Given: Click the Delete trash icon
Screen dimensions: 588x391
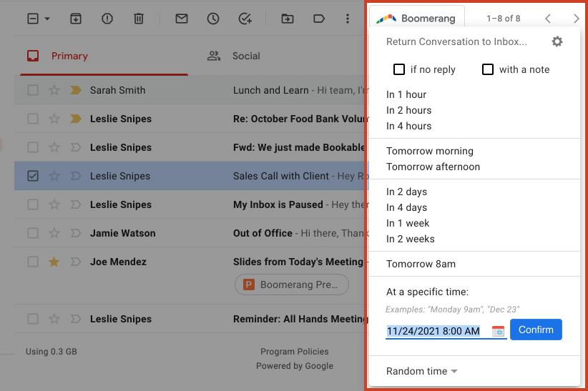Looking at the screenshot, I should point(139,19).
